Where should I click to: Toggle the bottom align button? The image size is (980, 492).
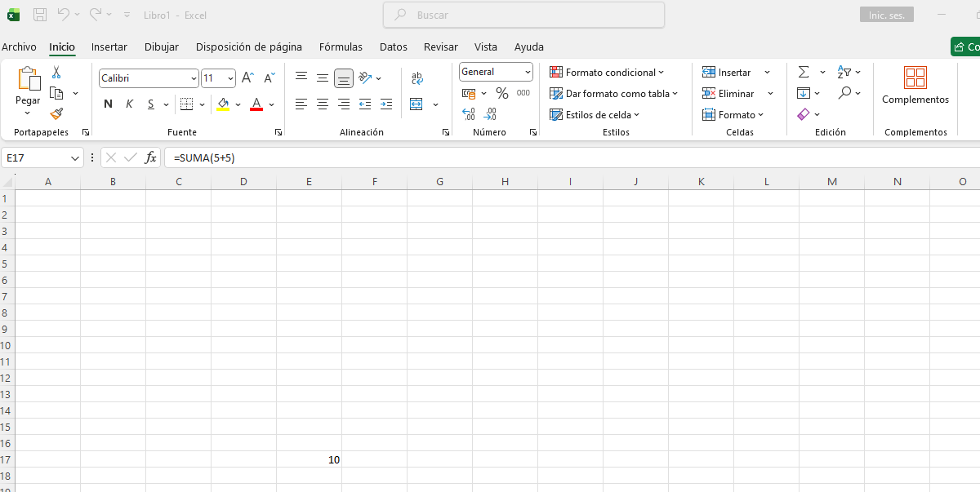344,78
